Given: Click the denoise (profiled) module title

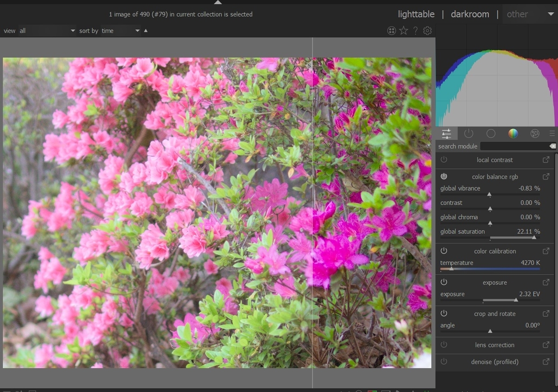Looking at the screenshot, I should (x=495, y=362).
